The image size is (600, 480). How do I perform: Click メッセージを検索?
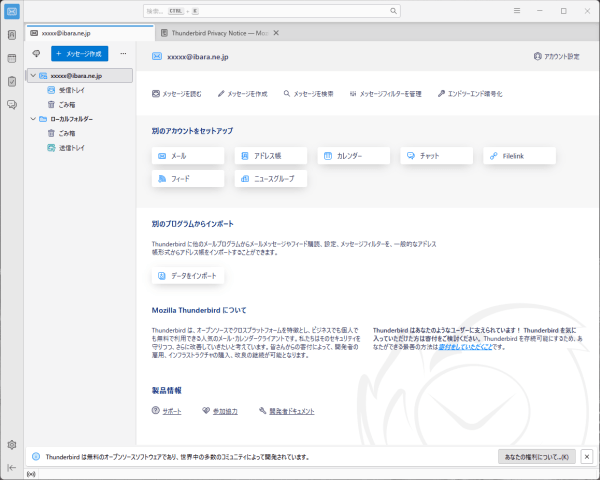[308, 94]
